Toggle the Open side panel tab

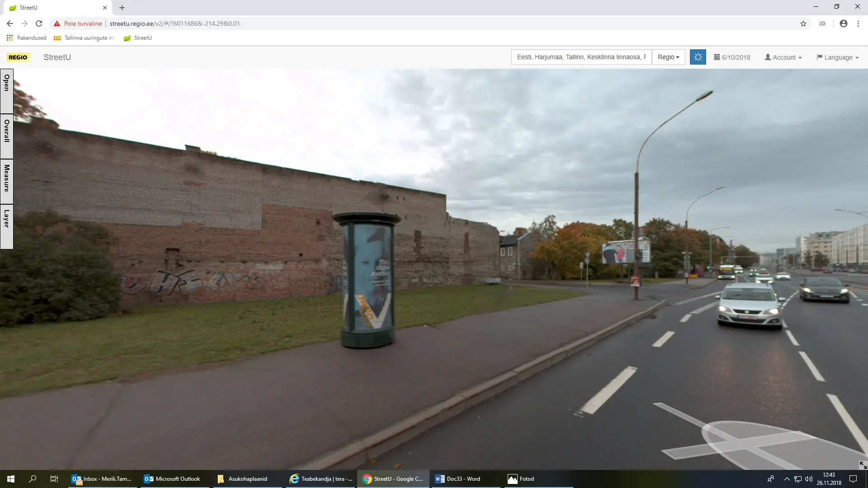(x=7, y=90)
